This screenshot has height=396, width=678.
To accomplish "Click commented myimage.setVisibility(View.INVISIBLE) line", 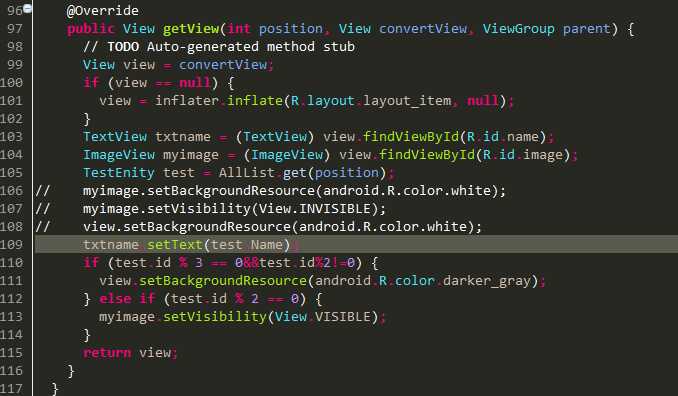I will [234, 209].
